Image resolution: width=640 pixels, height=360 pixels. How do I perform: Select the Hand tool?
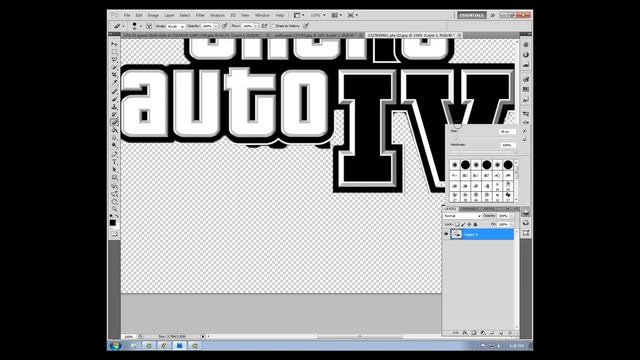[x=114, y=202]
